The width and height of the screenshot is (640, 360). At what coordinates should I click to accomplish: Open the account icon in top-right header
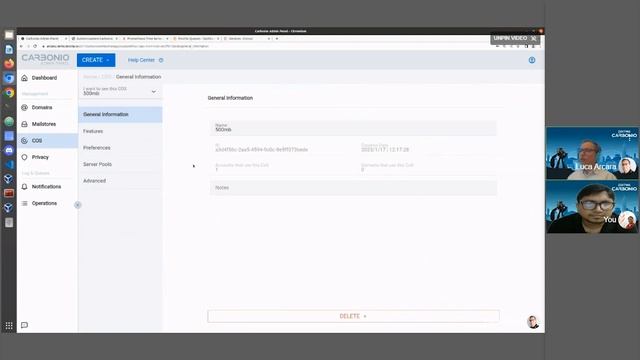click(532, 60)
